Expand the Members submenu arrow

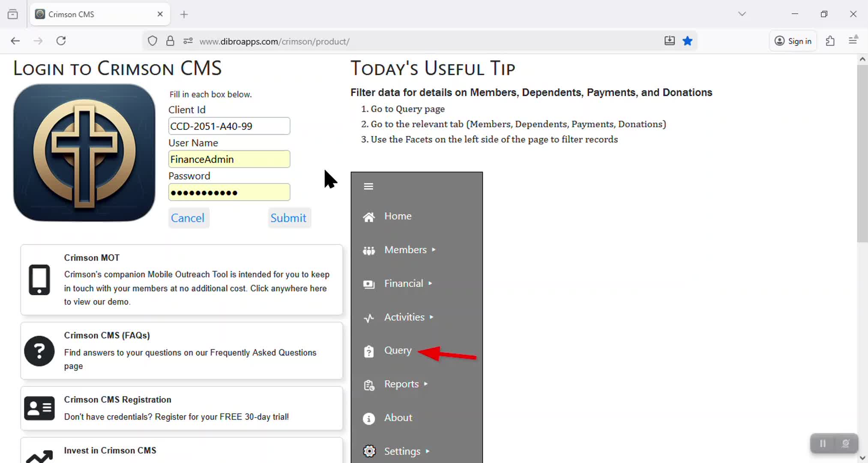(434, 250)
